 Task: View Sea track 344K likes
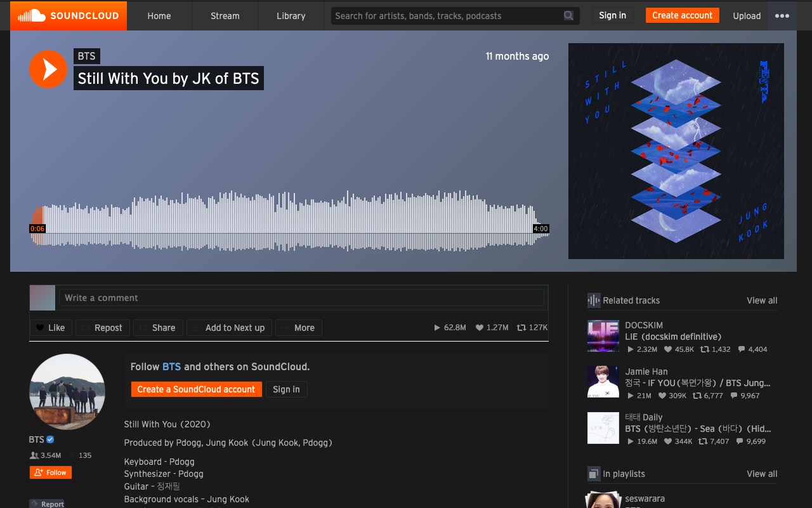click(x=678, y=441)
